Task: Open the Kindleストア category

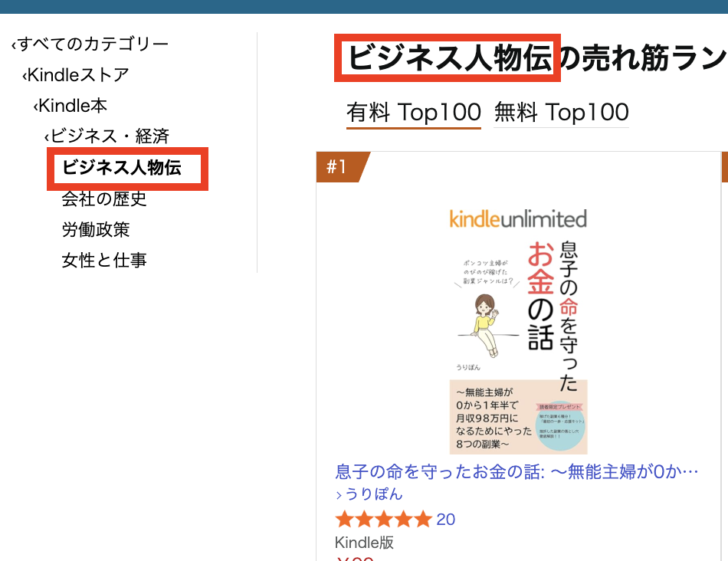Action: pos(78,75)
